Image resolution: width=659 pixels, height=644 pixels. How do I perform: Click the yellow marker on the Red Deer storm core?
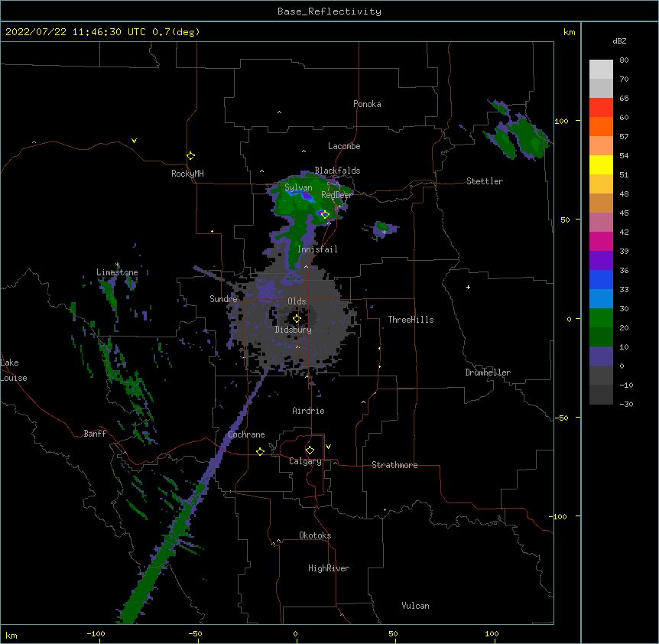(x=325, y=214)
